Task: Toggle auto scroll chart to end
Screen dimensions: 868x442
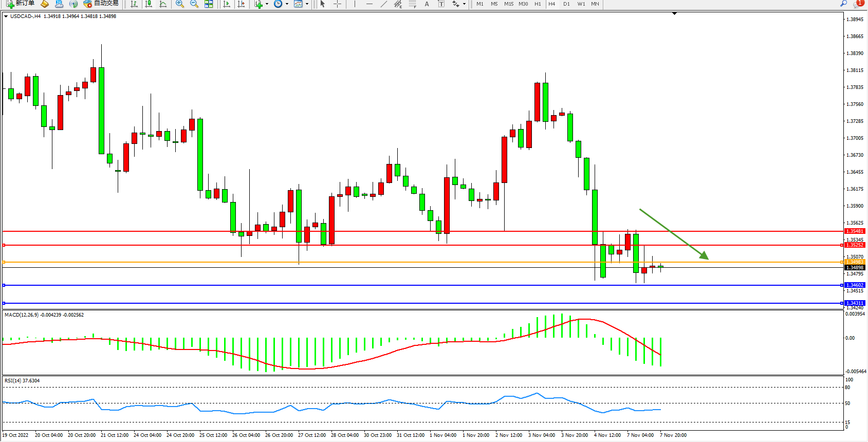Action: 226,4
